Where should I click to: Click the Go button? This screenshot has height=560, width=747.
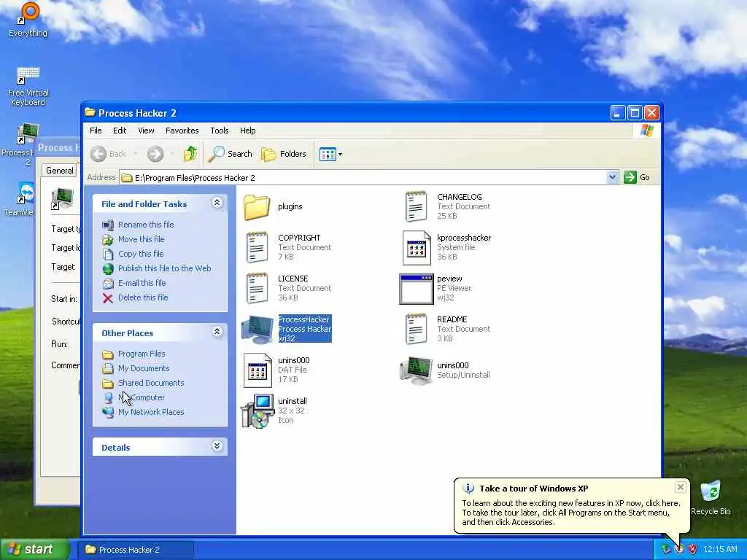coord(637,177)
